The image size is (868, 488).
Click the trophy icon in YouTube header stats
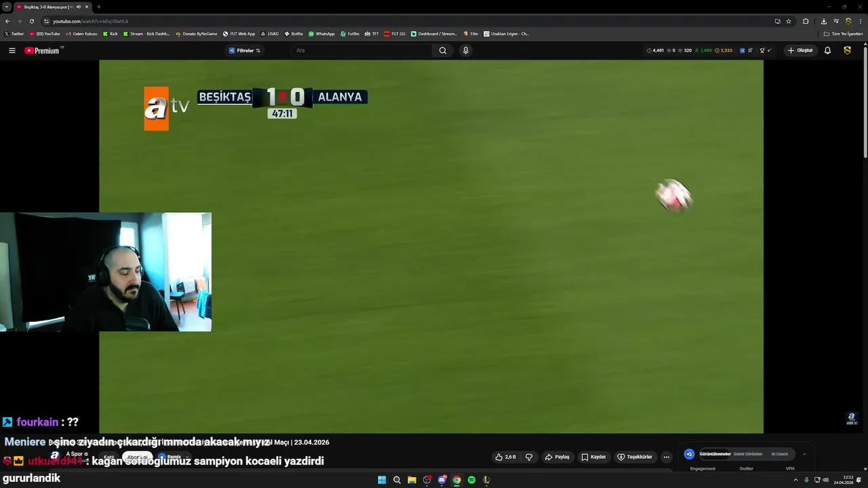762,50
